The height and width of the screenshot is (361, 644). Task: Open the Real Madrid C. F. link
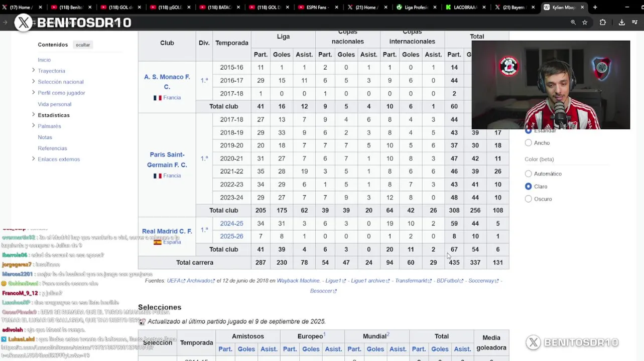167,232
